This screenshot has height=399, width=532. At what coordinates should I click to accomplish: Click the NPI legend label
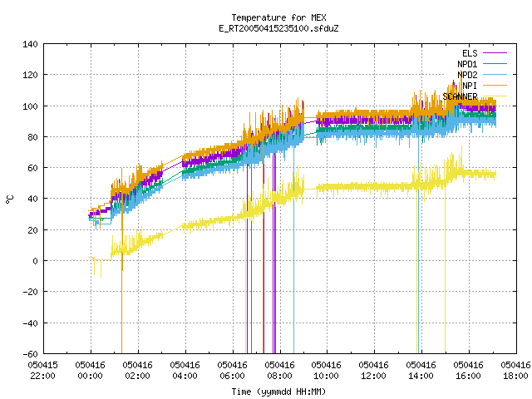tap(470, 86)
